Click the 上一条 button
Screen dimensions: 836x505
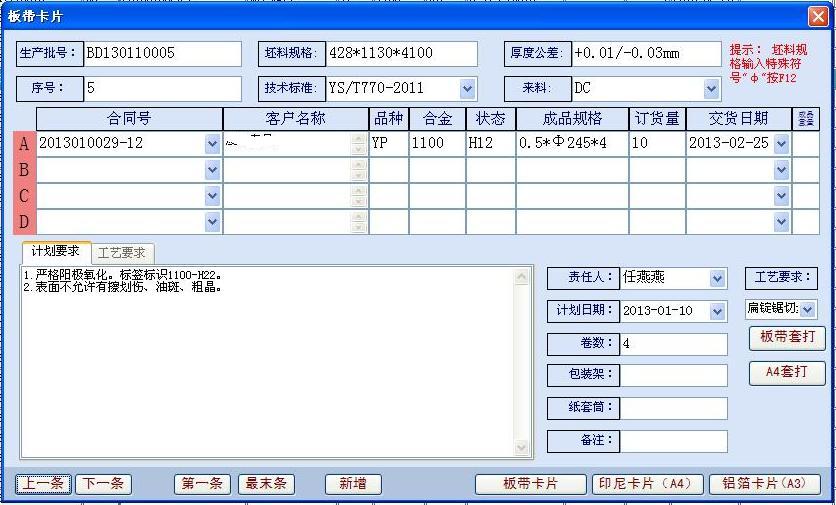44,484
